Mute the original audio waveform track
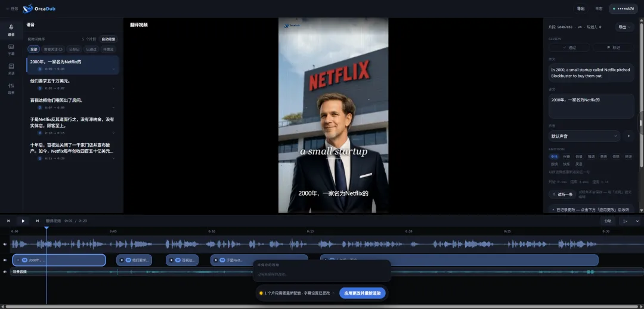This screenshot has width=644, height=309. 5,244
